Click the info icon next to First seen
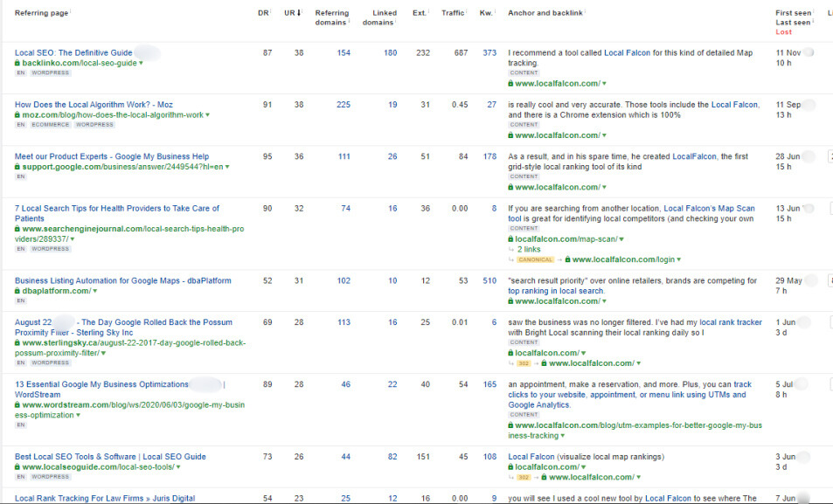 (x=813, y=12)
